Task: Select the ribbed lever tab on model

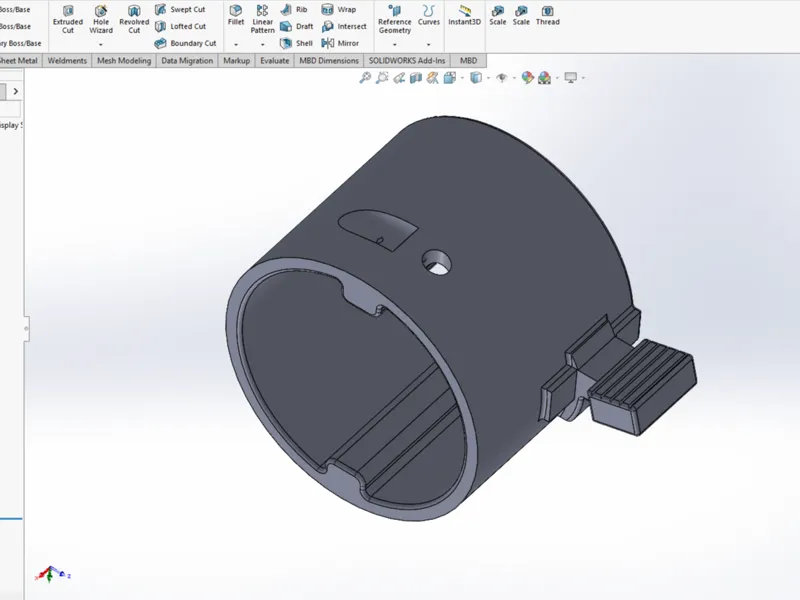Action: [643, 386]
